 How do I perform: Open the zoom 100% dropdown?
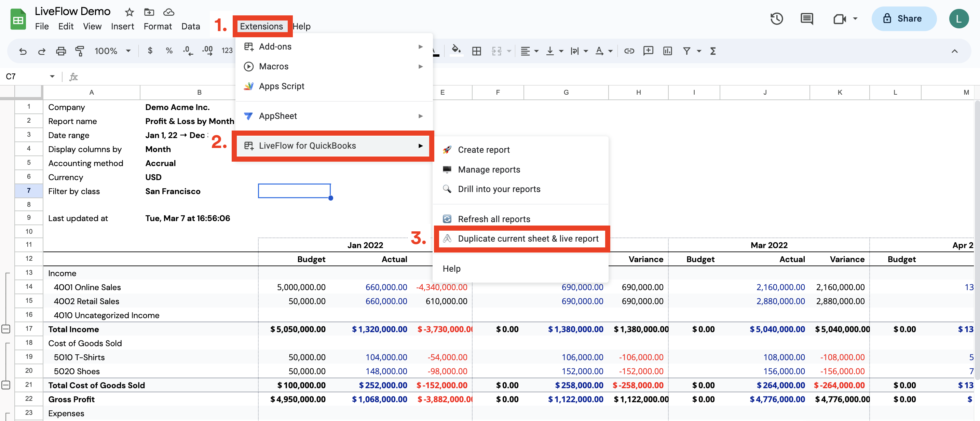(112, 51)
